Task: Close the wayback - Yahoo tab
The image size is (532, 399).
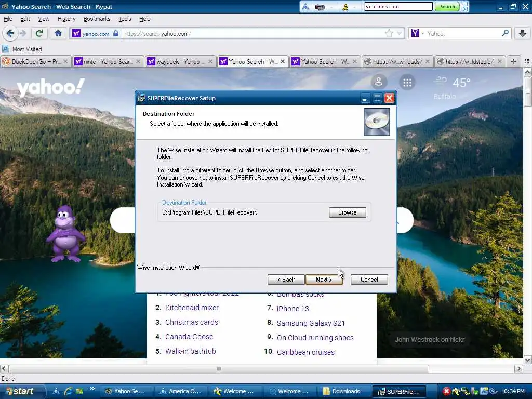Action: coord(210,61)
